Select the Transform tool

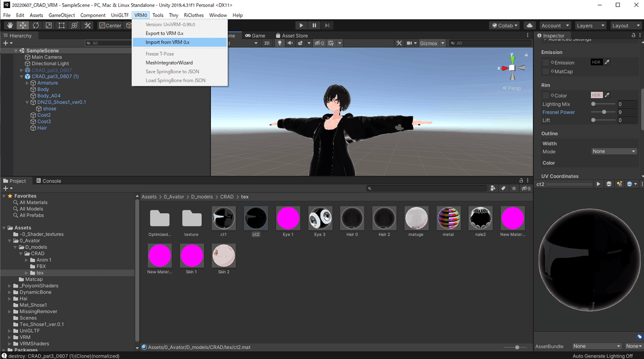coord(74,25)
